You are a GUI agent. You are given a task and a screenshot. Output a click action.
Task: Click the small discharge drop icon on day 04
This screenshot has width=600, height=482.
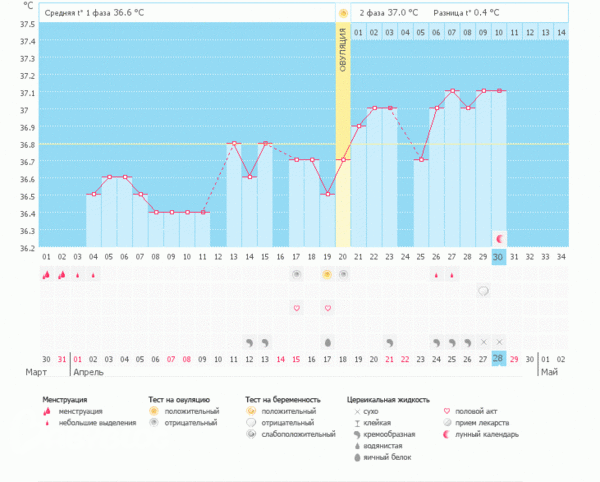click(93, 274)
